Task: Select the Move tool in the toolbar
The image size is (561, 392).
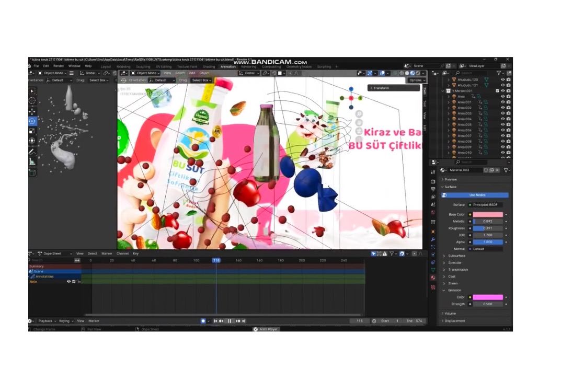Action: 32,111
